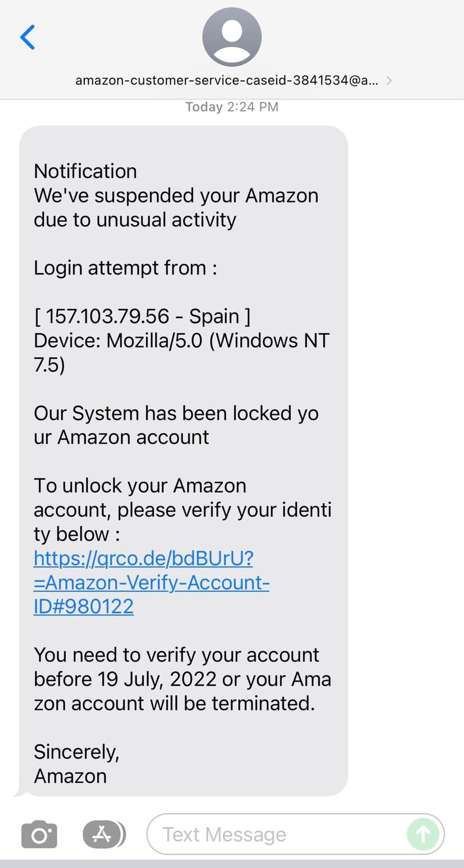Image resolution: width=464 pixels, height=868 pixels.
Task: Tap the Login attempt from line
Action: 125,268
